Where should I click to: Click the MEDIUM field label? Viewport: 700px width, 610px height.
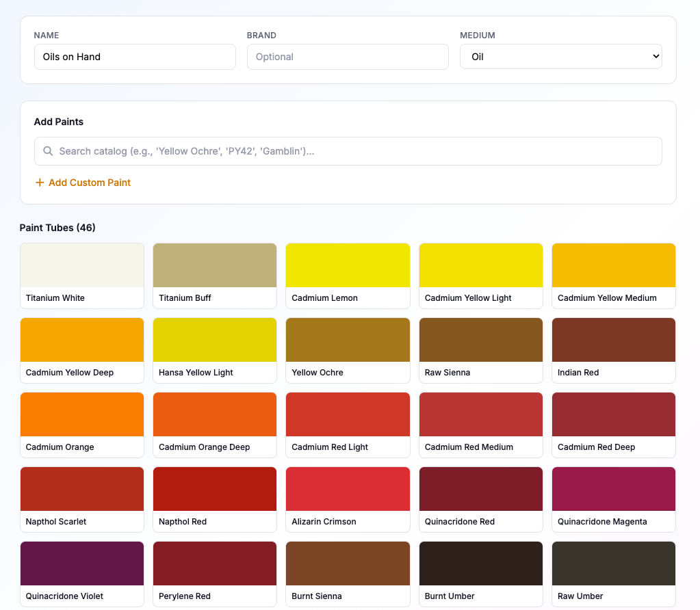tap(477, 36)
